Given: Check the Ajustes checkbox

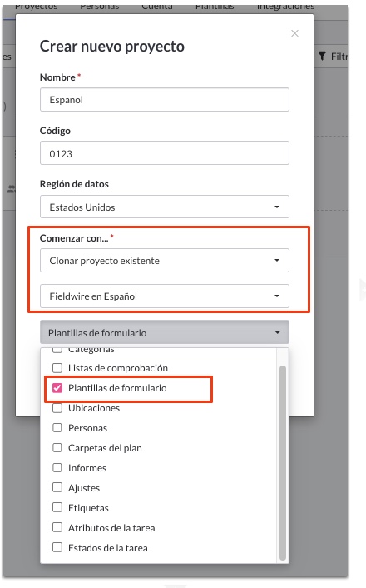Looking at the screenshot, I should pos(57,488).
